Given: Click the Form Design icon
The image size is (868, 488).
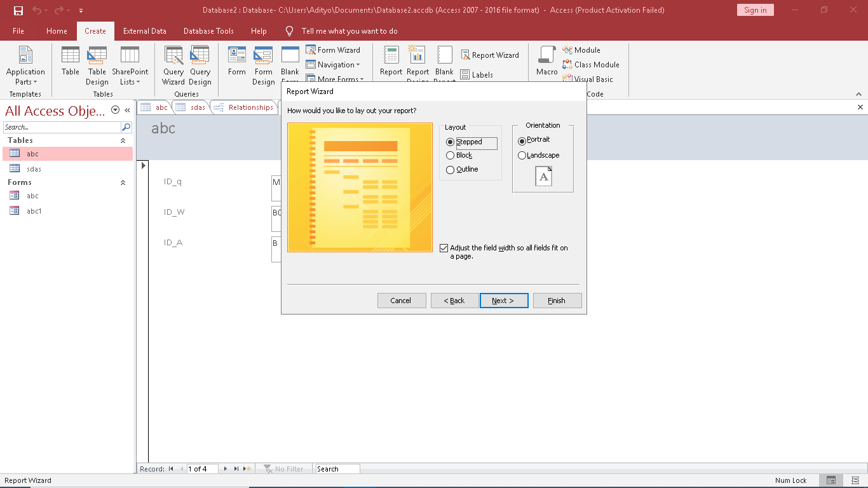Looking at the screenshot, I should (263, 65).
